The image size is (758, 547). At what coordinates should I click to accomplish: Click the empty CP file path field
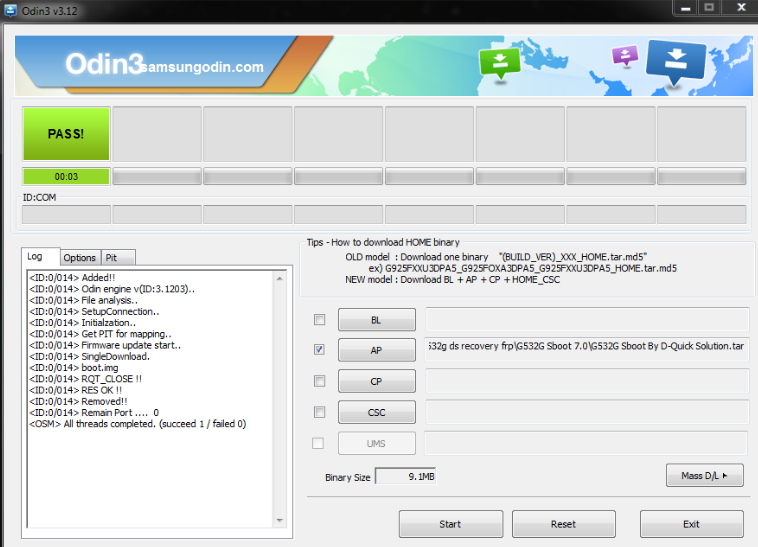pyautogui.click(x=587, y=380)
